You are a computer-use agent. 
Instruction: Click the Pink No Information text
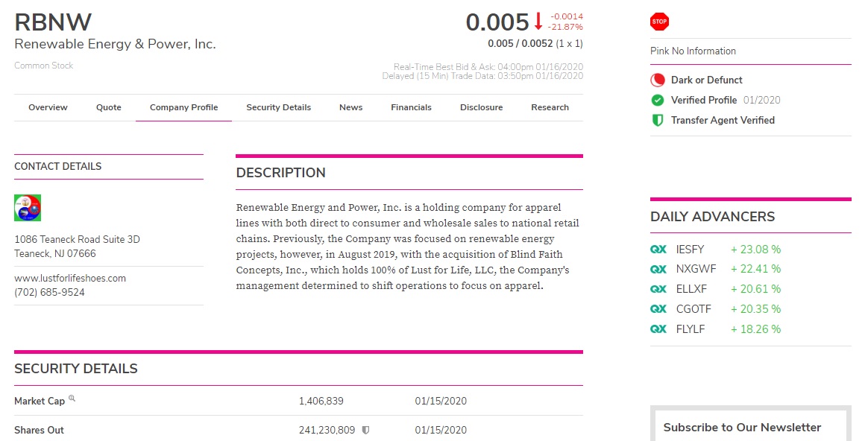pos(693,51)
